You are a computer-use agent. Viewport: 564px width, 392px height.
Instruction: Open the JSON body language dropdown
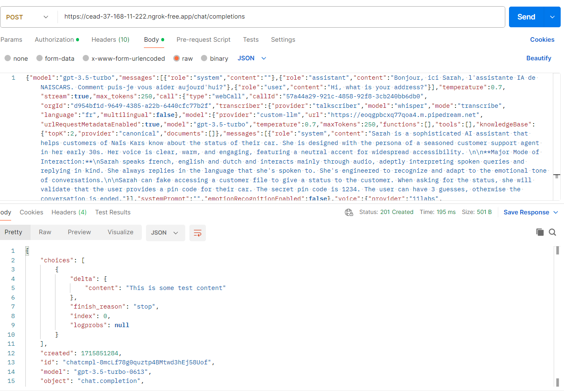tap(252, 58)
